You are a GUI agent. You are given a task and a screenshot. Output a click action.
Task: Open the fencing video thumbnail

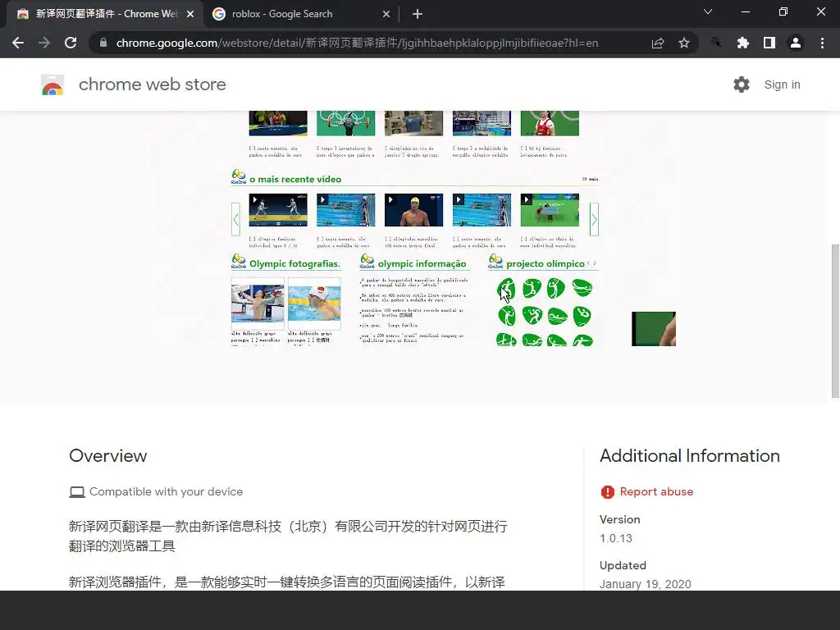278,210
